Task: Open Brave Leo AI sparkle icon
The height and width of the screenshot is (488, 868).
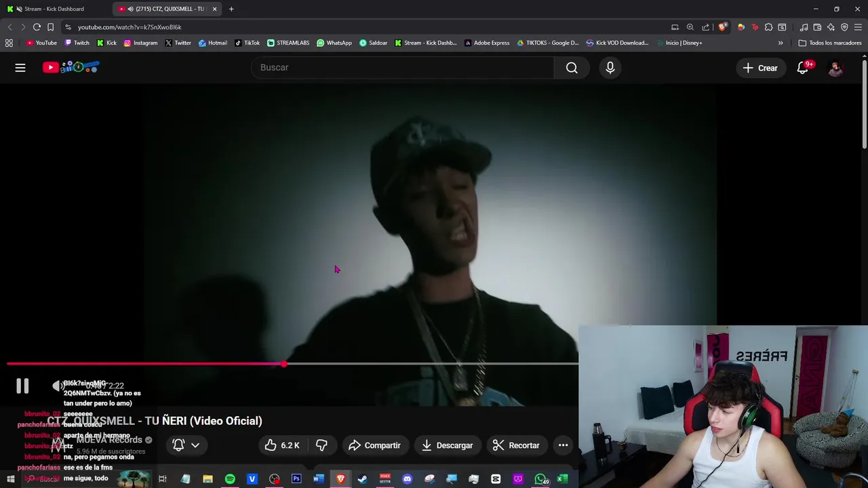Action: pos(831,27)
